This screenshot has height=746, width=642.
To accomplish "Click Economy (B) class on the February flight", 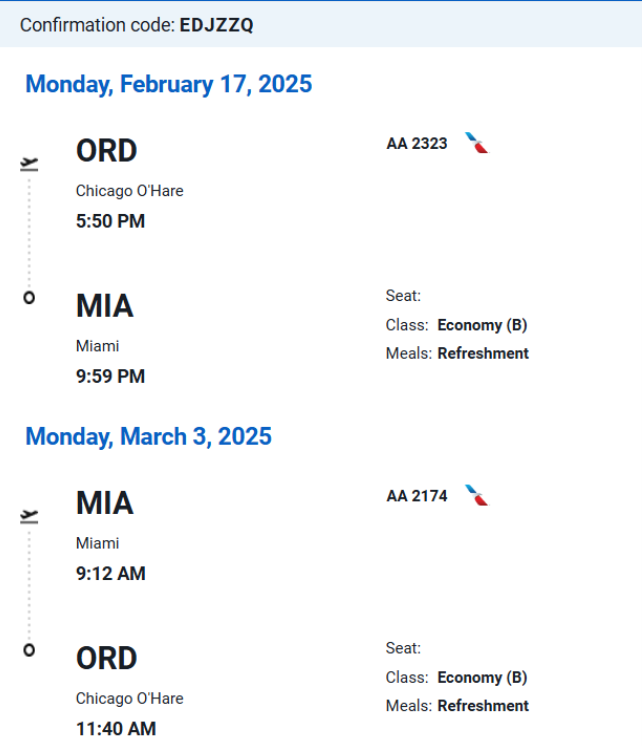I will (x=482, y=325).
